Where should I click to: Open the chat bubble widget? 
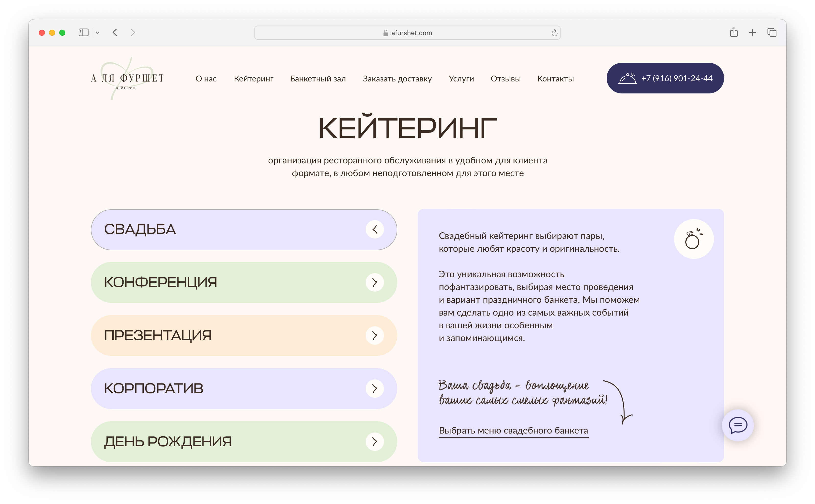tap(737, 425)
